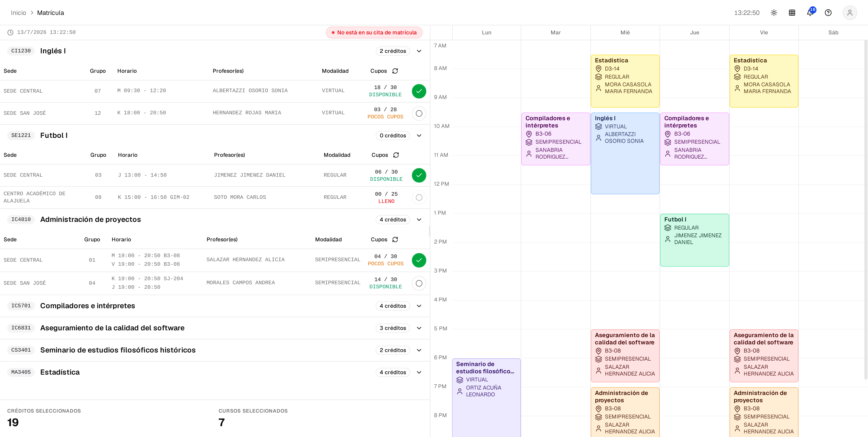
Task: Deselect Inglés I group 07 with Albertazzi
Action: [x=419, y=91]
